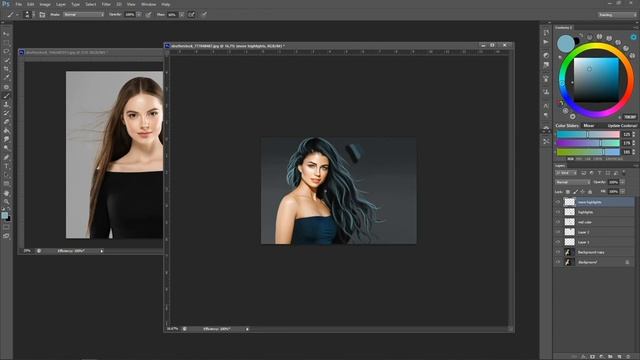Open the brush panel toggle in options bar

click(42, 15)
